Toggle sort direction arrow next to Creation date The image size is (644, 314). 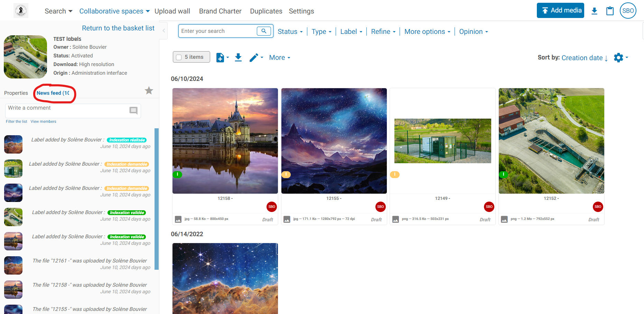coord(606,58)
